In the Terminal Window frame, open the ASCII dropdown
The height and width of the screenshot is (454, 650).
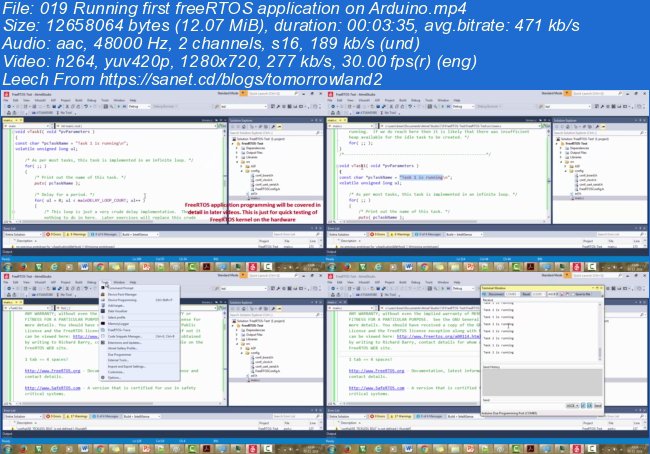(572, 405)
